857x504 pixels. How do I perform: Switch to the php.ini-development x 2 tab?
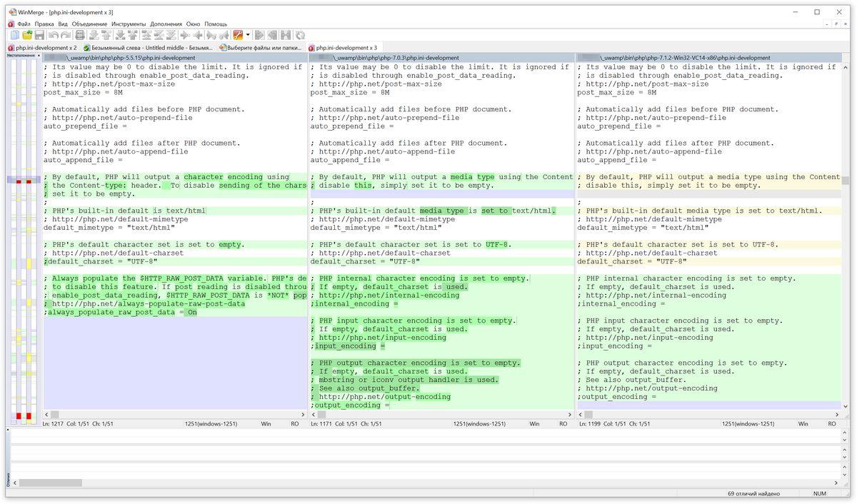pyautogui.click(x=42, y=48)
